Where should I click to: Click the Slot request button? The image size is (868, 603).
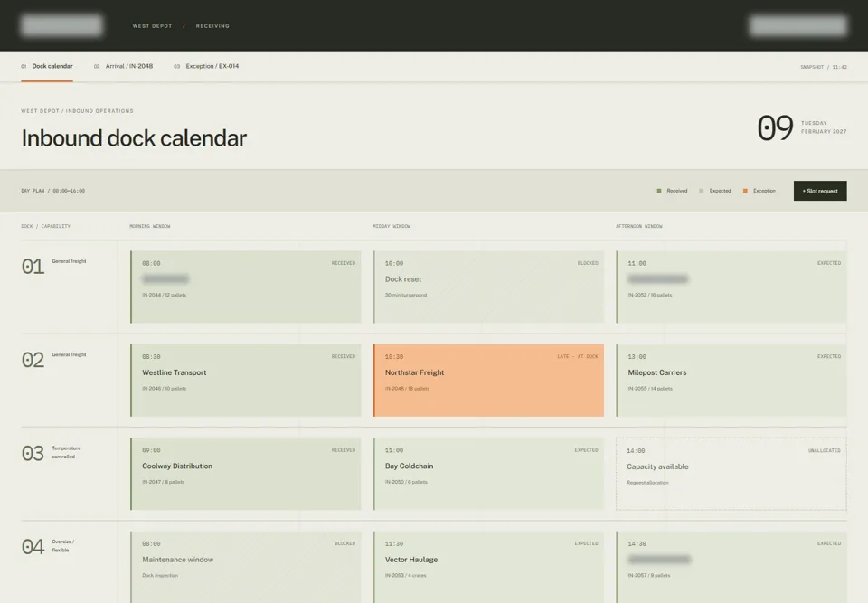pyautogui.click(x=820, y=191)
